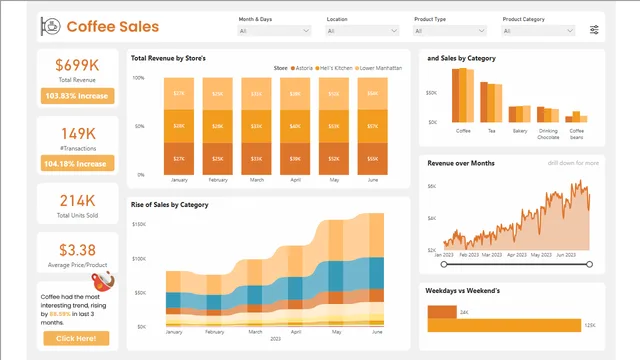640x360 pixels.
Task: Open the Product Category dropdown
Action: (538, 31)
